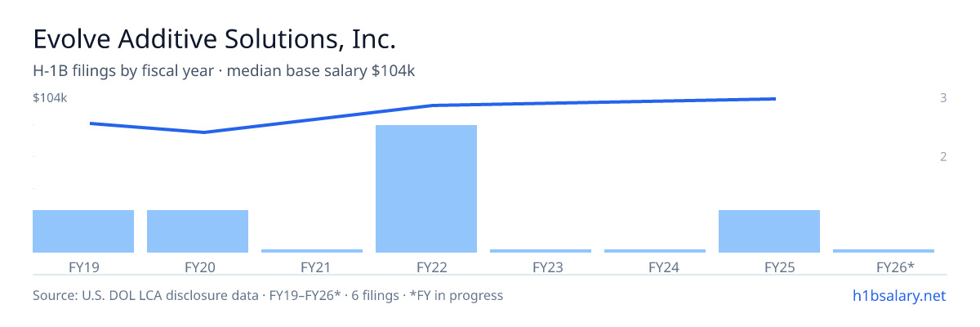980x327 pixels.
Task: Click the right axis value 3
Action: [943, 98]
